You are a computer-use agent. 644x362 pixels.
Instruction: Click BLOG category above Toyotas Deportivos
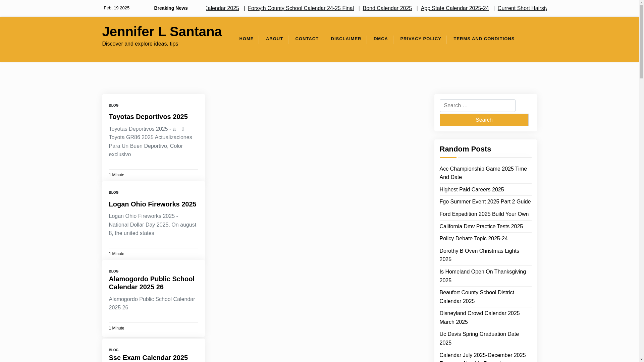[x=113, y=106]
